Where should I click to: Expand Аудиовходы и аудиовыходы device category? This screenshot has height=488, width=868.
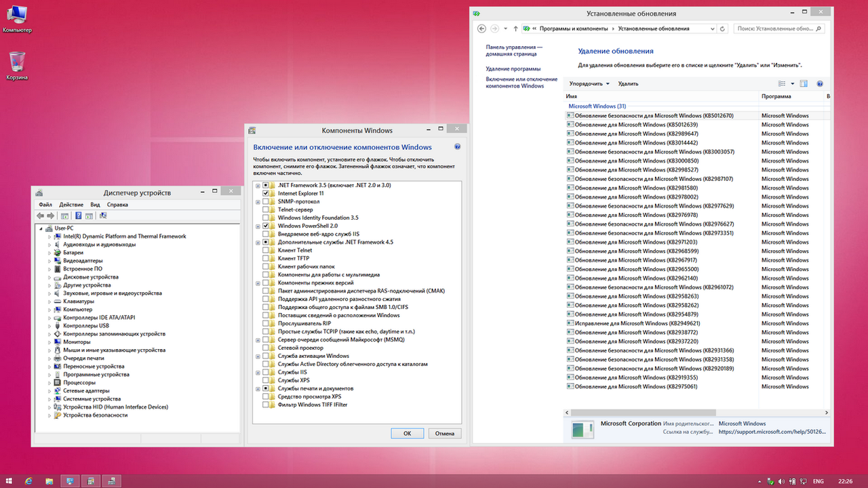point(50,244)
